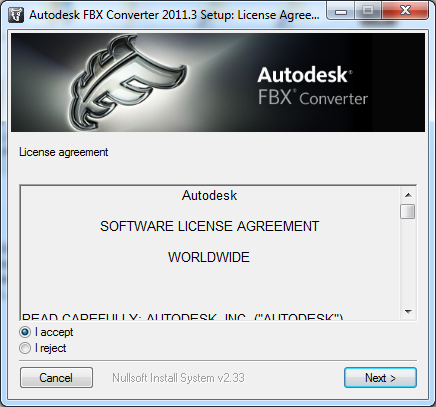Minimize the setup window

340,11
